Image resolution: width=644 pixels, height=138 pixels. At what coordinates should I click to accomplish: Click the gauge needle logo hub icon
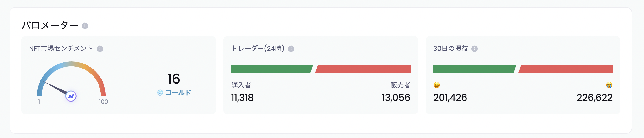click(71, 96)
